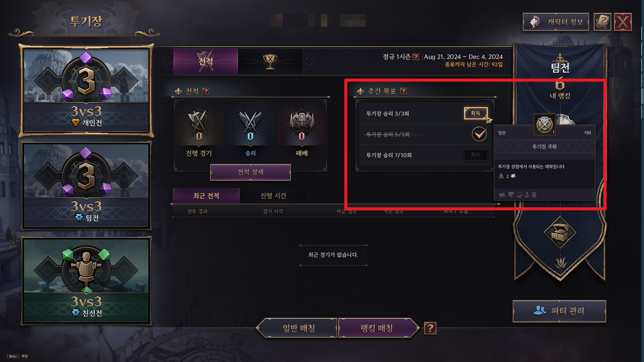Select the 3vs3 친선전 mode card
The image size is (644, 362).
[x=86, y=281]
